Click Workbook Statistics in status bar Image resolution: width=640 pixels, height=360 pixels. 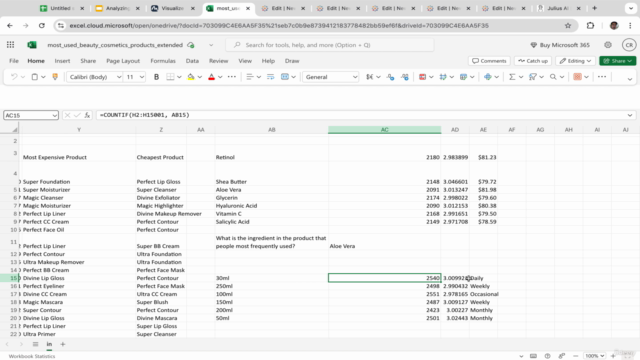(x=32, y=356)
